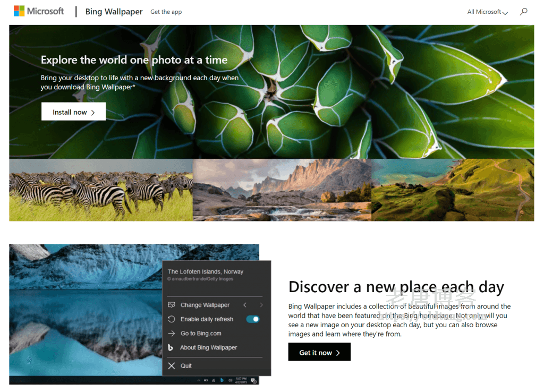The height and width of the screenshot is (392, 544).
Task: Click the Bing icon in the system tray
Action: pyautogui.click(x=222, y=380)
